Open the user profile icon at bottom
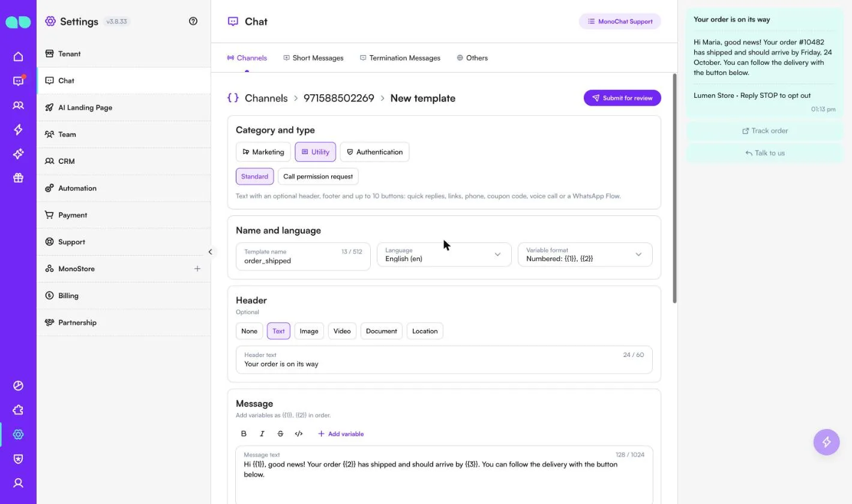Viewport: 852px width, 504px height. (x=18, y=483)
